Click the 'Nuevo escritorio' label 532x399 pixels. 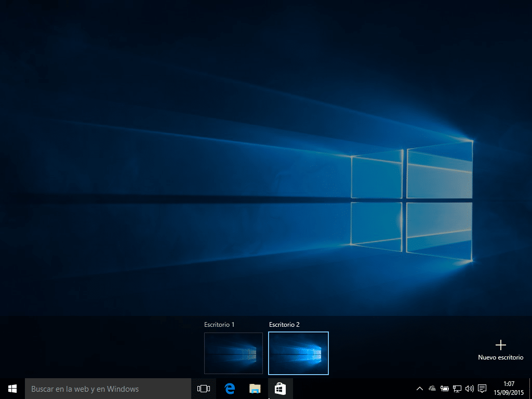501,357
